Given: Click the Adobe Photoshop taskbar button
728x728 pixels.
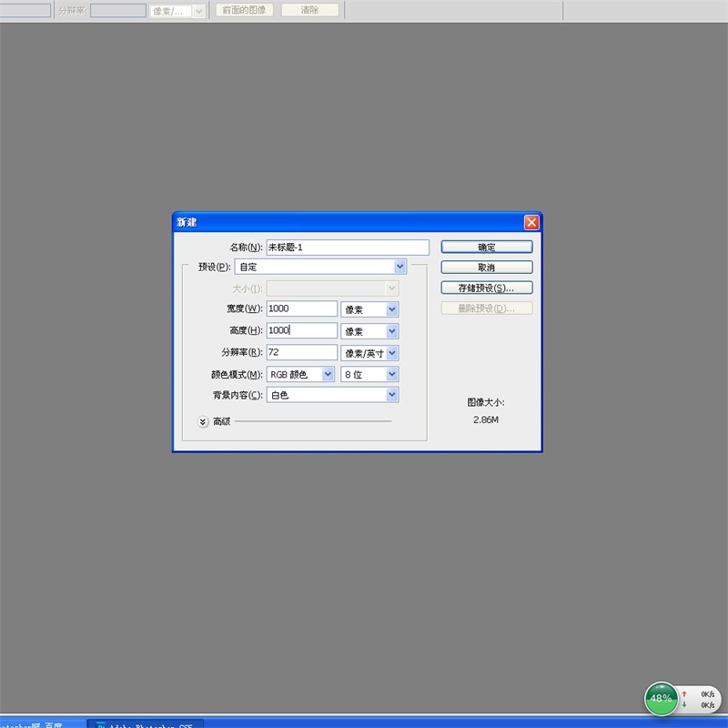Looking at the screenshot, I should click(x=146, y=723).
